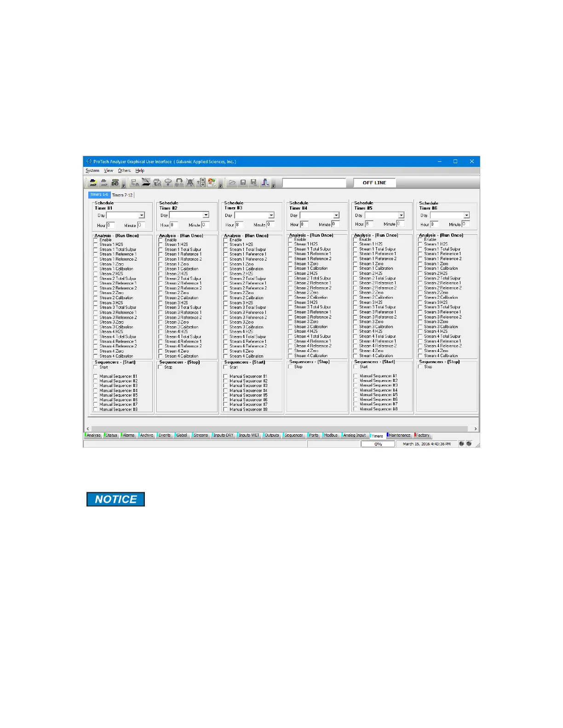The image size is (563, 728).
Task: Click the third toolbar device/camera icon
Action: click(x=115, y=183)
